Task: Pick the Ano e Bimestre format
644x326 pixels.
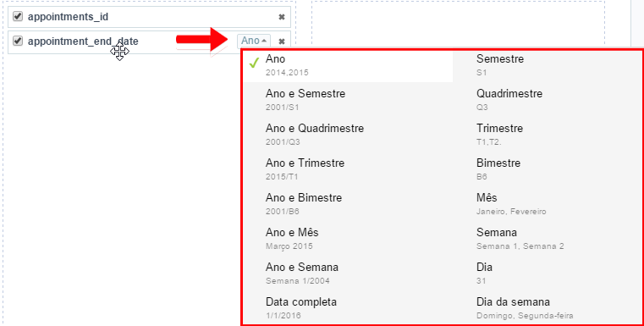Action: [x=348, y=204]
